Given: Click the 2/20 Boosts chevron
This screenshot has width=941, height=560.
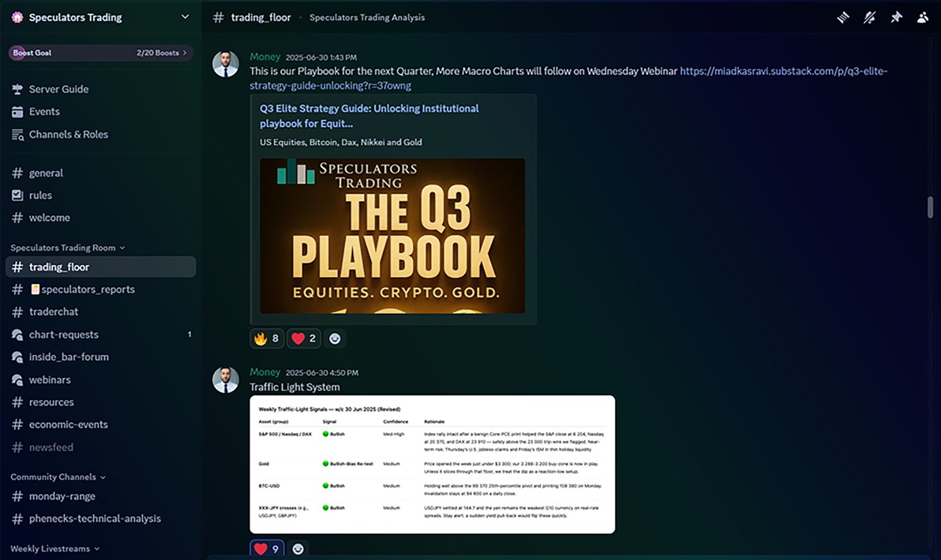Looking at the screenshot, I should click(185, 53).
